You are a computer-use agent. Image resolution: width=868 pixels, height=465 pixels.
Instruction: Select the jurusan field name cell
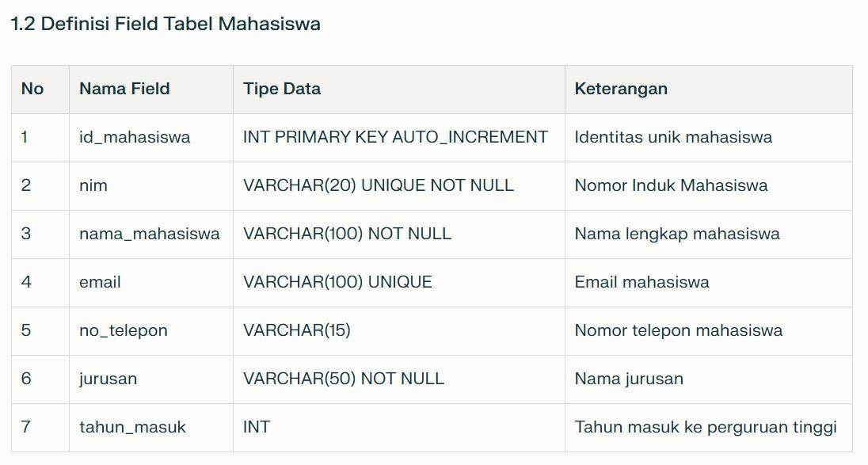pyautogui.click(x=108, y=379)
